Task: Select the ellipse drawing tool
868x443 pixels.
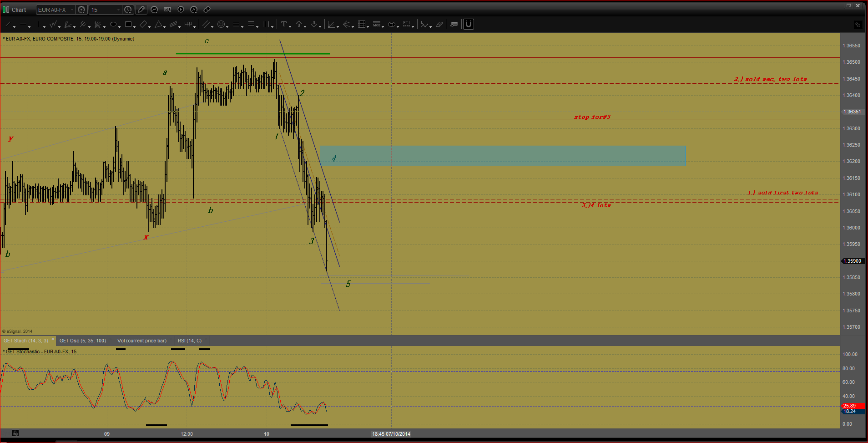Action: click(113, 25)
